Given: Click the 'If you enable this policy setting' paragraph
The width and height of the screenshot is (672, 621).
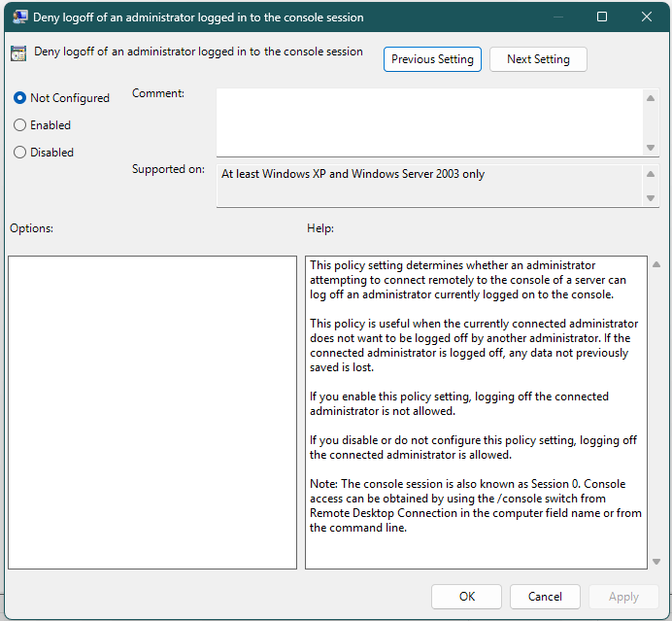Looking at the screenshot, I should (x=459, y=403).
